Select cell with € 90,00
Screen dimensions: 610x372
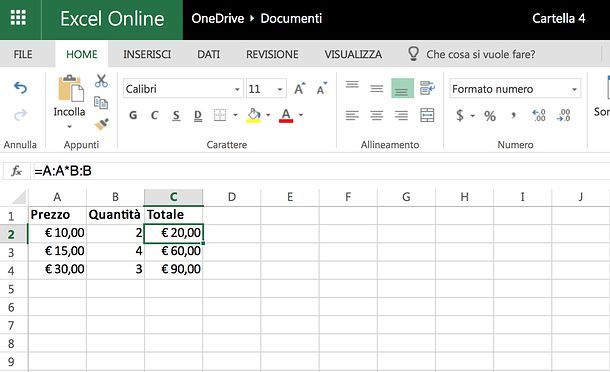tap(174, 269)
